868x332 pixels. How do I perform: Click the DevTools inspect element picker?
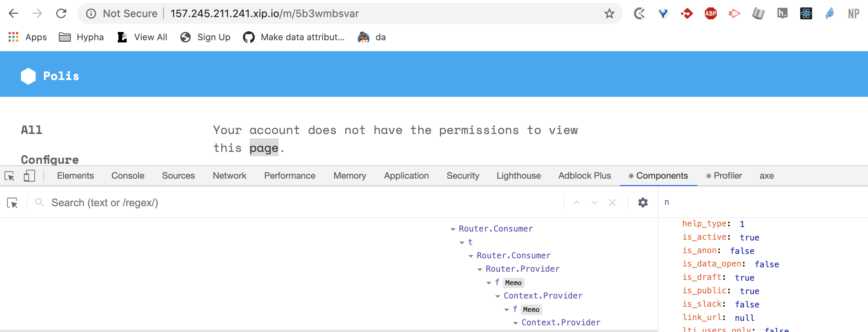pos(9,176)
